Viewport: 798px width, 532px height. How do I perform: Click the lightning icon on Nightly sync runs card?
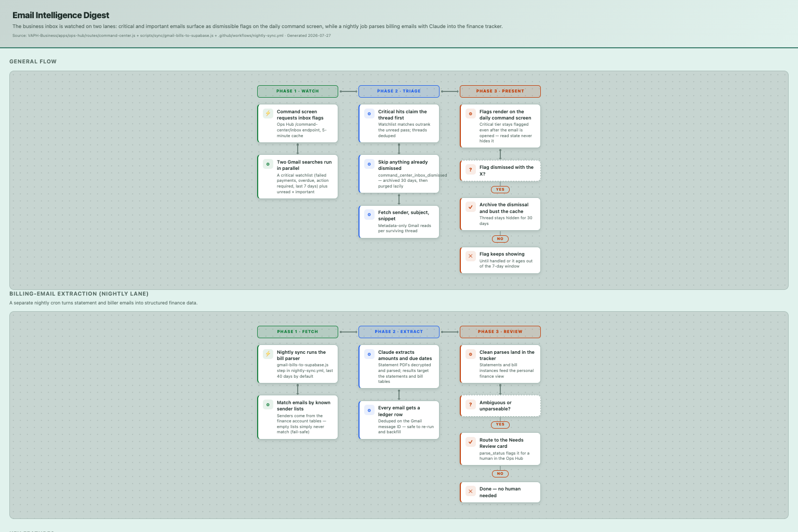[x=268, y=354]
